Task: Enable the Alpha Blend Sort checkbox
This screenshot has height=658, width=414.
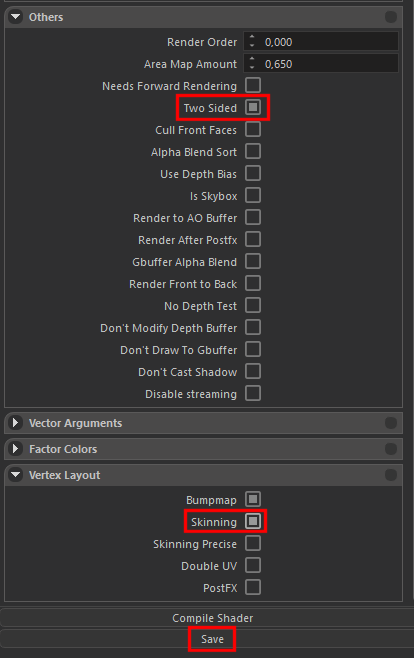Action: (253, 151)
